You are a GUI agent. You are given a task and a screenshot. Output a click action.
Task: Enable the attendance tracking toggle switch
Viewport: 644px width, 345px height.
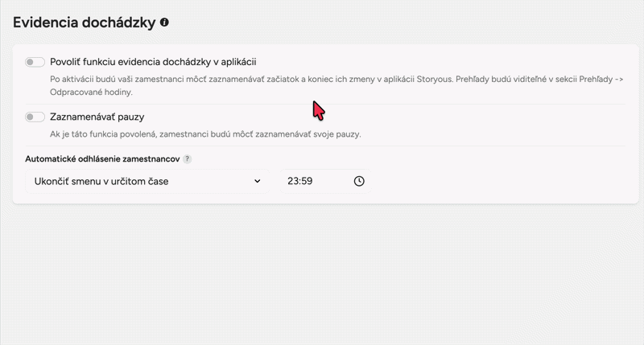(35, 62)
